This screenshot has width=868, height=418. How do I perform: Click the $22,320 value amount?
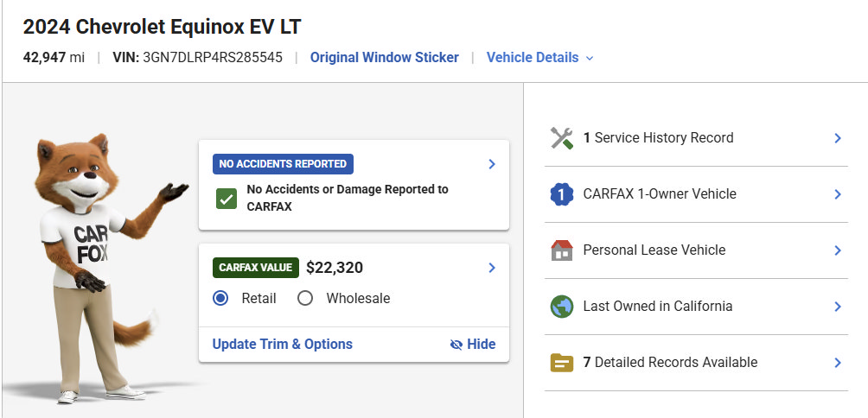point(335,269)
